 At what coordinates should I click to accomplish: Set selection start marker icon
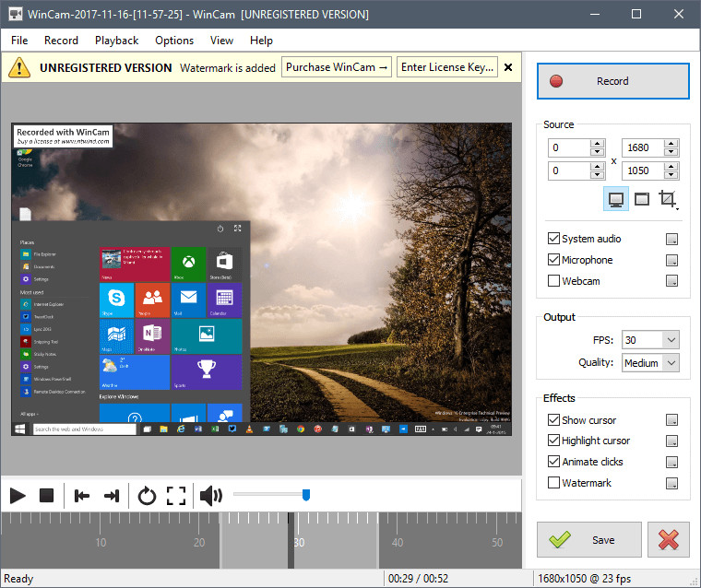pyautogui.click(x=82, y=496)
